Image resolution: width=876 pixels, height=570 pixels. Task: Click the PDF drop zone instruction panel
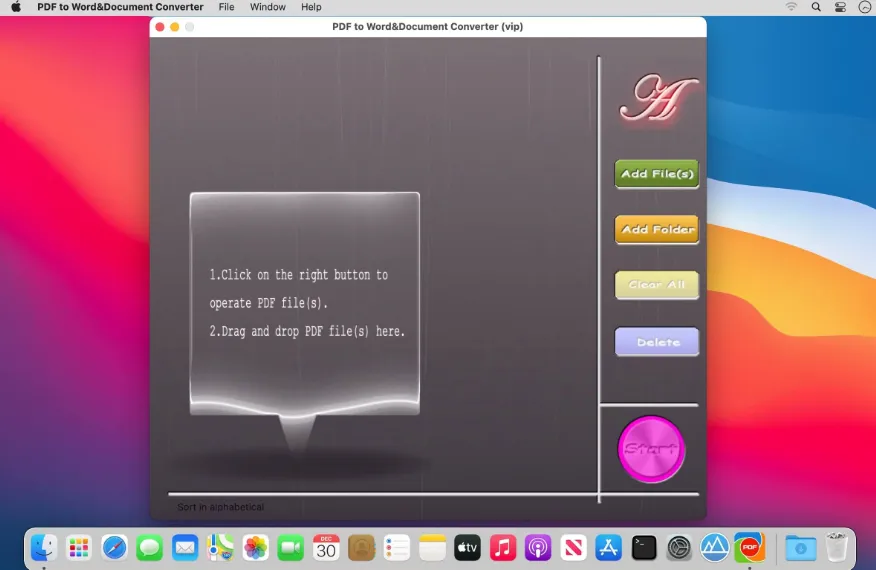304,303
